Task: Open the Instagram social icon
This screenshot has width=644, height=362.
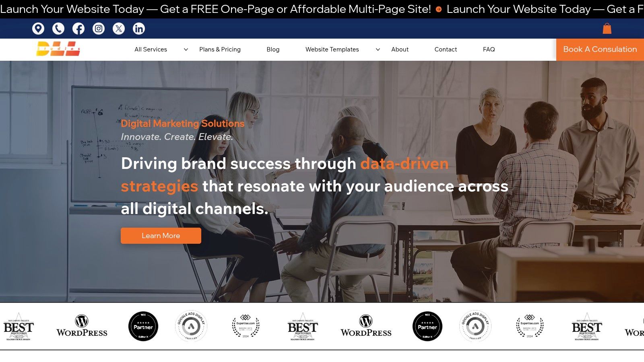Action: [99, 29]
